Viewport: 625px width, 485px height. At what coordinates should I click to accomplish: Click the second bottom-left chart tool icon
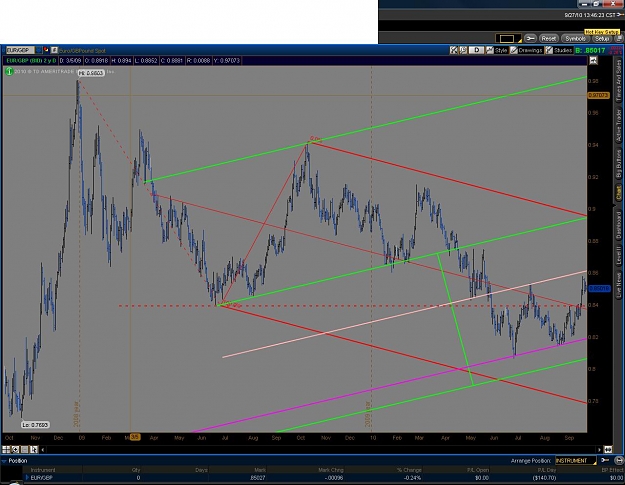15,450
